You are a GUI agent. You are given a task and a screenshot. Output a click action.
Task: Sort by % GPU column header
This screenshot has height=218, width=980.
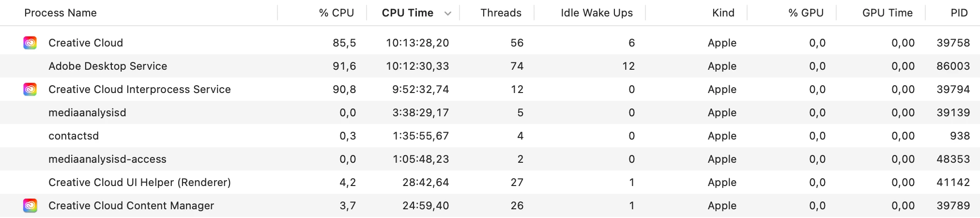coord(806,13)
